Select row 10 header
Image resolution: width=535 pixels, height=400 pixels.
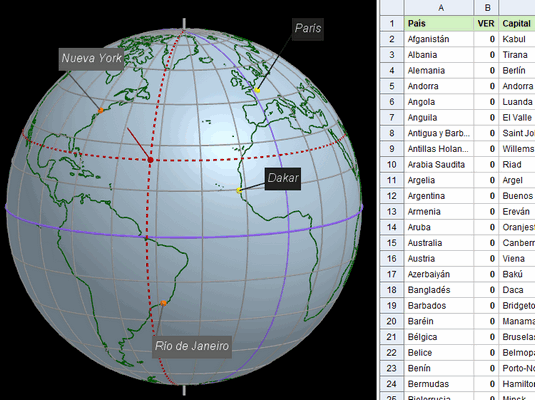392,165
